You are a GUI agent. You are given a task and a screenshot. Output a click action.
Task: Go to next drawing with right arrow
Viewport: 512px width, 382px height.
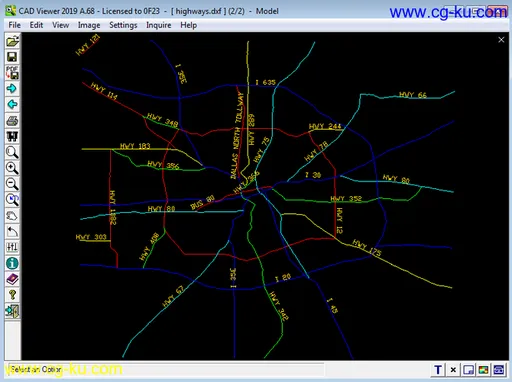pyautogui.click(x=12, y=89)
